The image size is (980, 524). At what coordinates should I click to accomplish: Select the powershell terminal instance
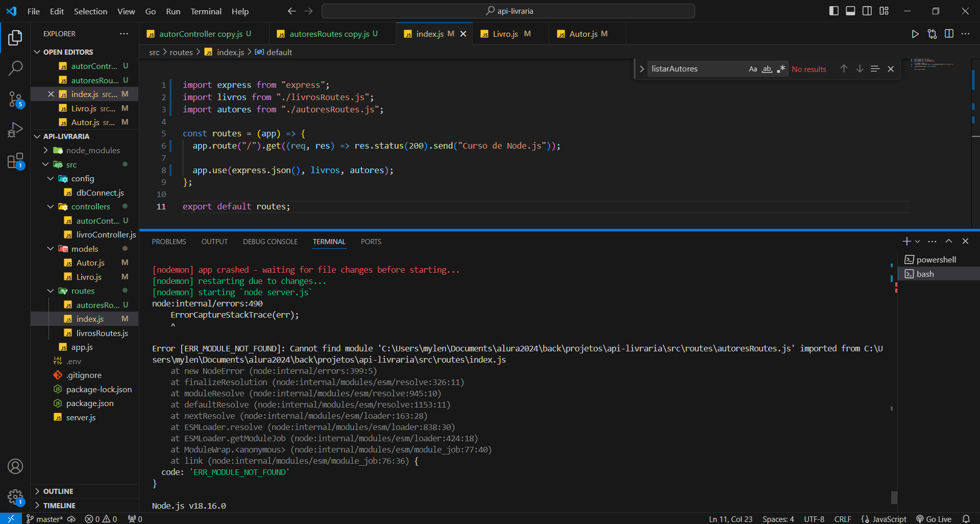click(x=938, y=259)
